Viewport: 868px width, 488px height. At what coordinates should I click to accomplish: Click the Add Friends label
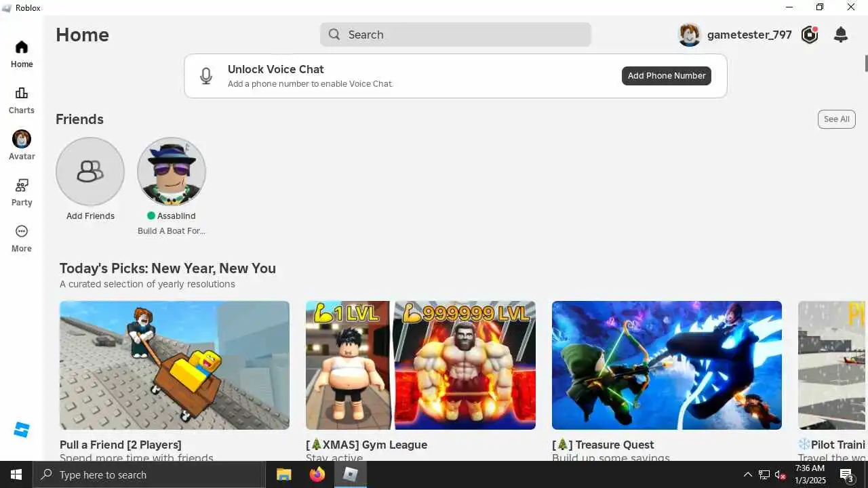(90, 216)
